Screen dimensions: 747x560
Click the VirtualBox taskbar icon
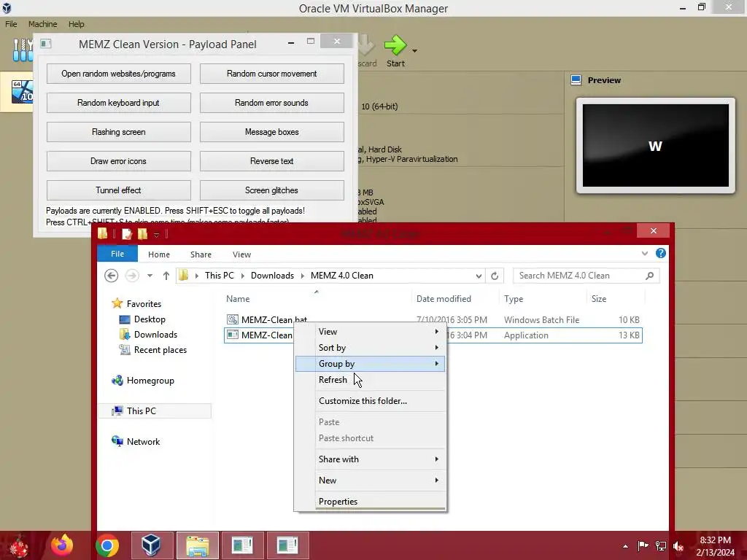click(x=151, y=545)
